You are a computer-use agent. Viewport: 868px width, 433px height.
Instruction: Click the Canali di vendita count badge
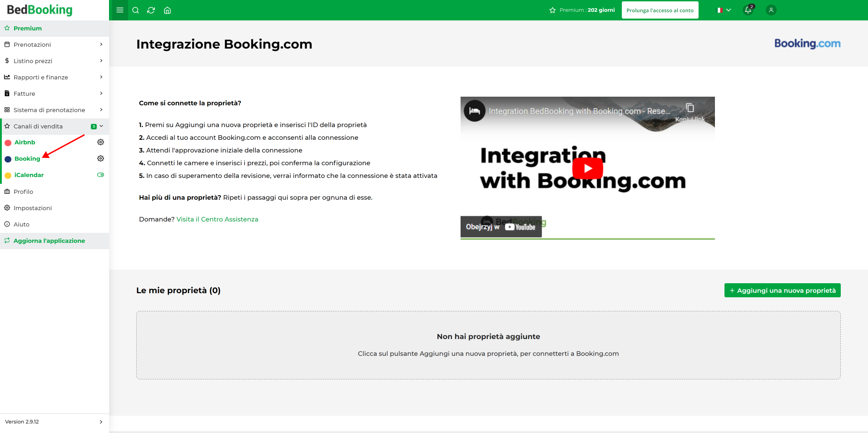tap(94, 127)
